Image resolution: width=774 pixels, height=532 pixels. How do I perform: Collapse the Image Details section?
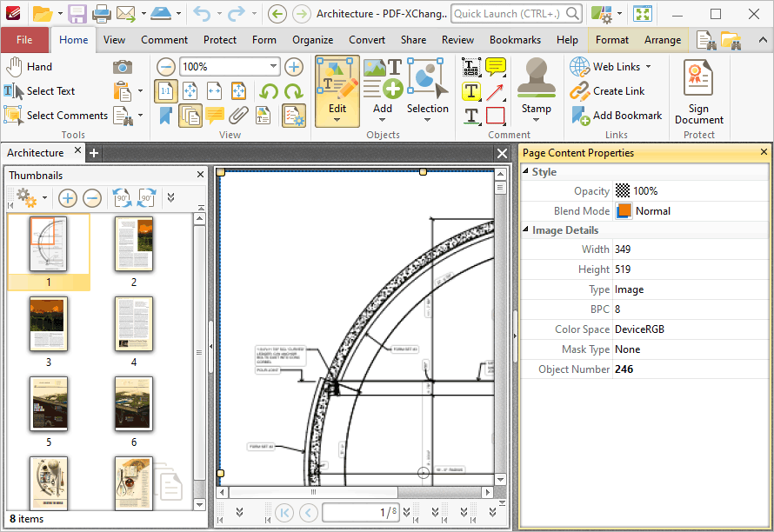pyautogui.click(x=525, y=229)
